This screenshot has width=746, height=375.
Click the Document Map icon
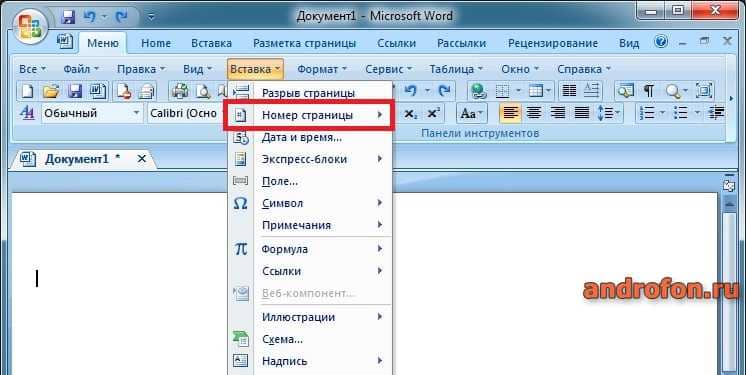pyautogui.click(x=625, y=91)
